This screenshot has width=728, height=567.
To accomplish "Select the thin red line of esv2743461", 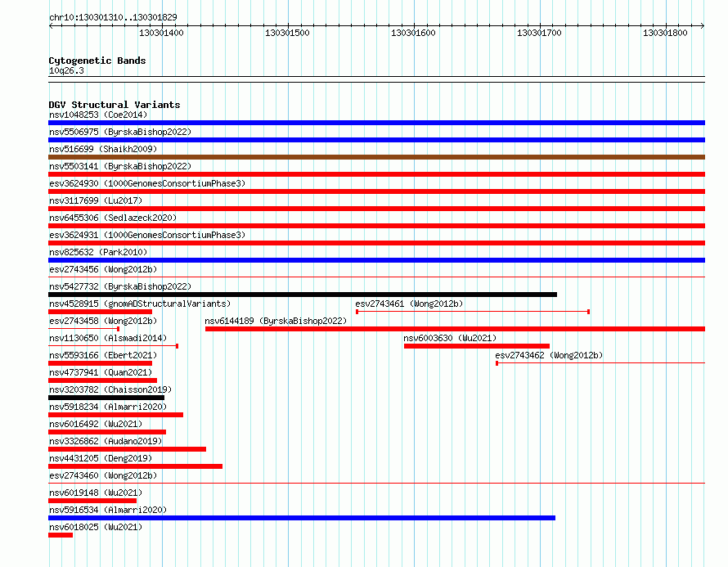I will pyautogui.click(x=473, y=312).
